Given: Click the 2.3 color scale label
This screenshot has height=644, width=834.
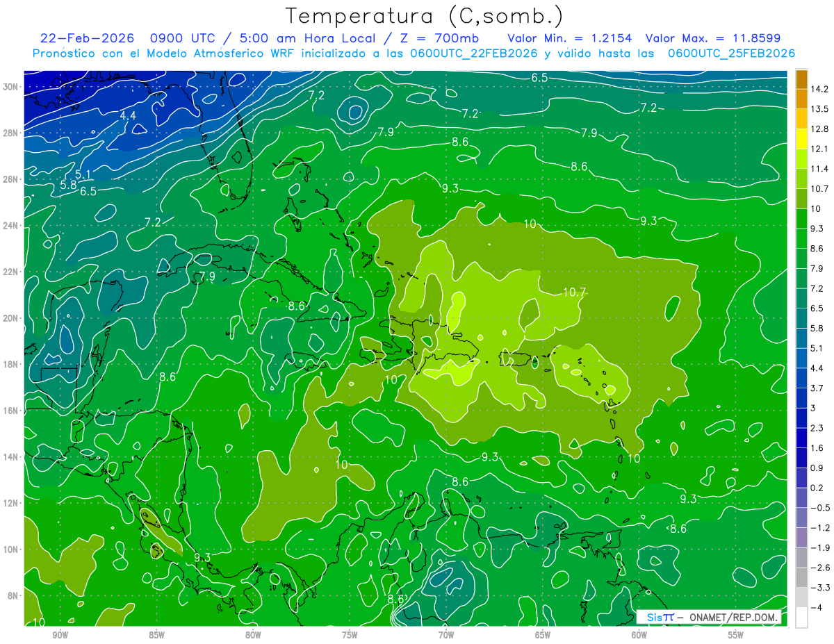Looking at the screenshot, I should [817, 428].
